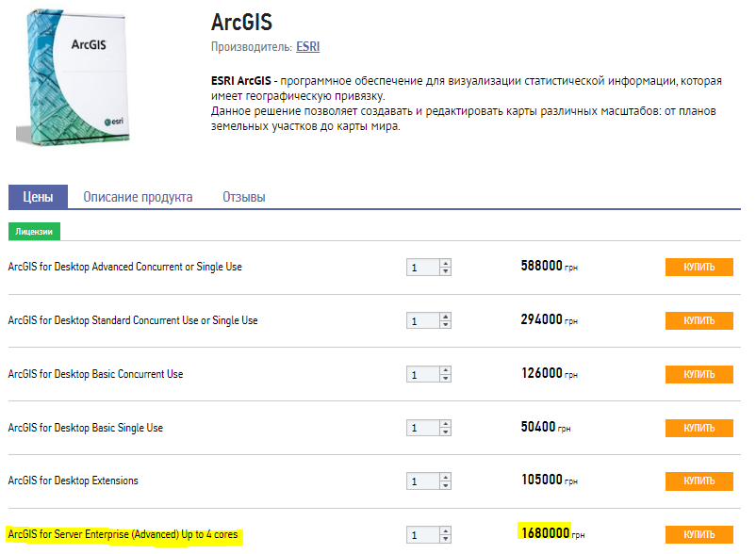Select "ArcGIS for Desktop Basic Single Use" text
Viewport: 756px width, 554px height.
pyautogui.click(x=86, y=428)
